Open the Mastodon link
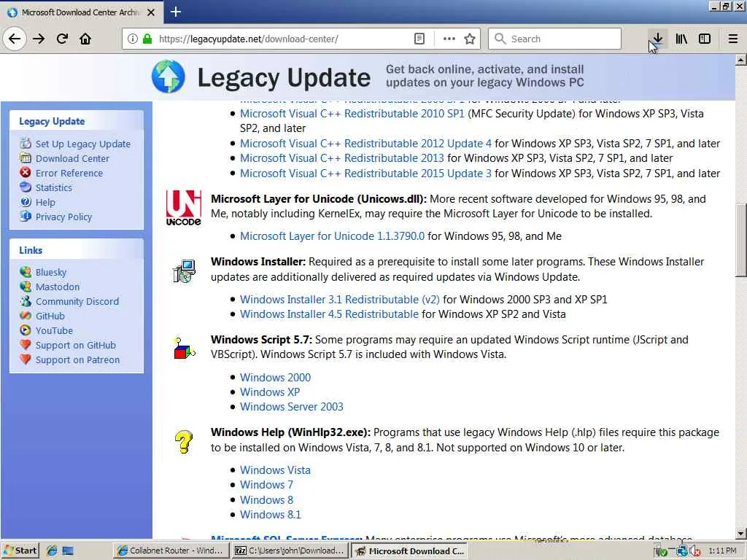 point(58,287)
